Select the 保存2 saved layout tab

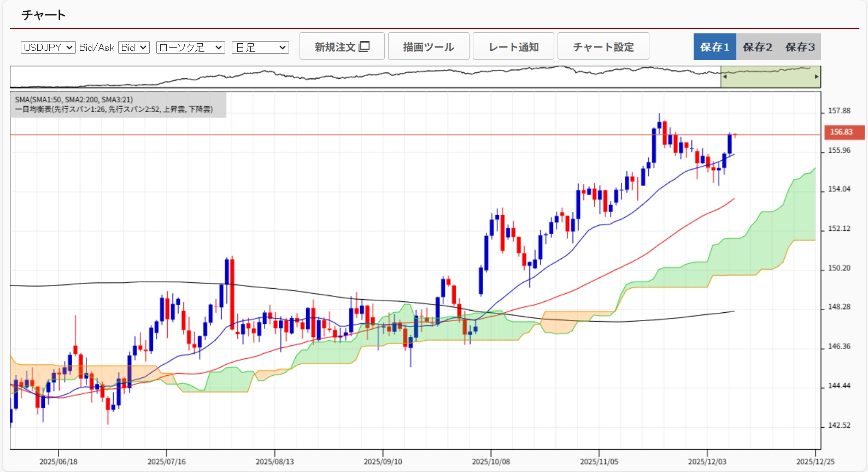point(758,47)
